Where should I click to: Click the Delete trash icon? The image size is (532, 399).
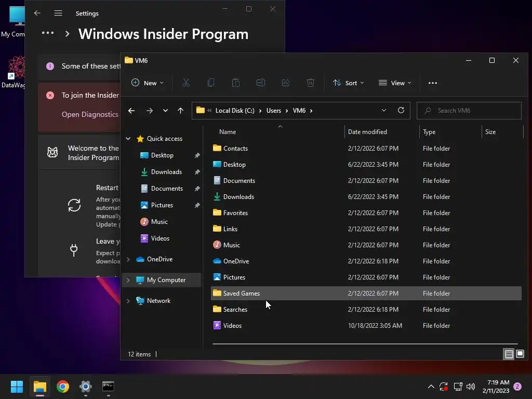click(311, 83)
